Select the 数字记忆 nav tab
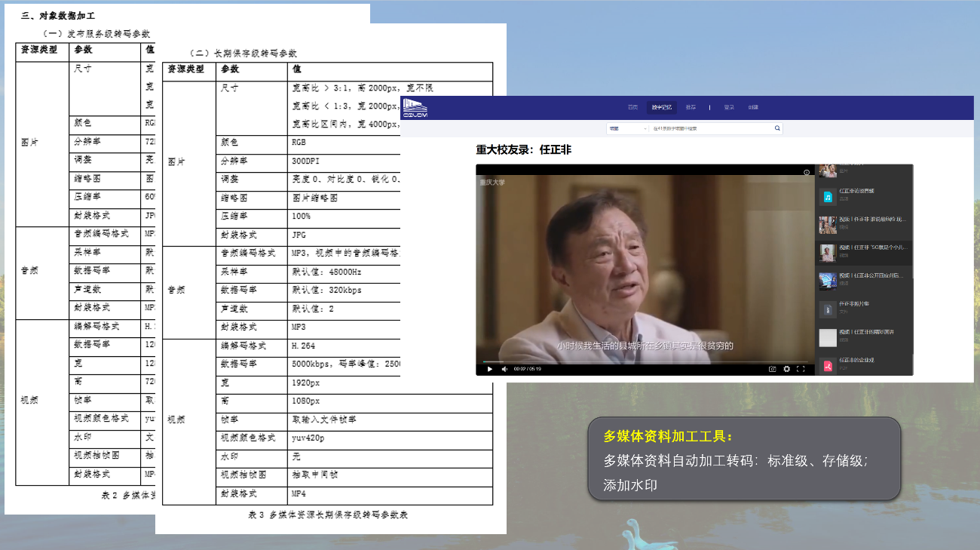Image resolution: width=980 pixels, height=550 pixels. (x=661, y=107)
